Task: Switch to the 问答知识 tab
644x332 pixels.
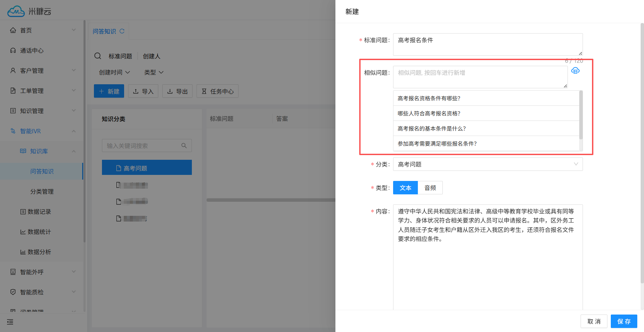Action: [x=105, y=31]
